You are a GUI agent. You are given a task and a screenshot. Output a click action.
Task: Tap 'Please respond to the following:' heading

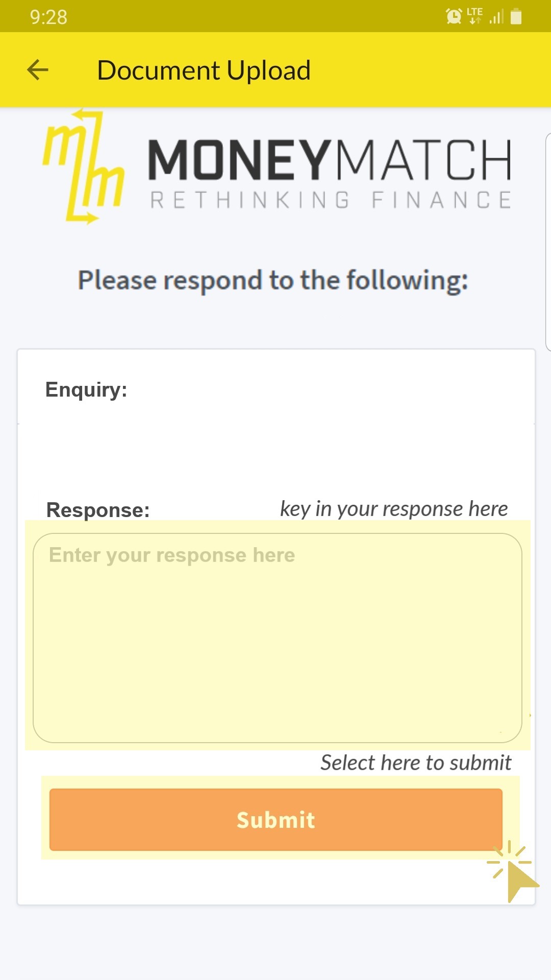pos(273,281)
